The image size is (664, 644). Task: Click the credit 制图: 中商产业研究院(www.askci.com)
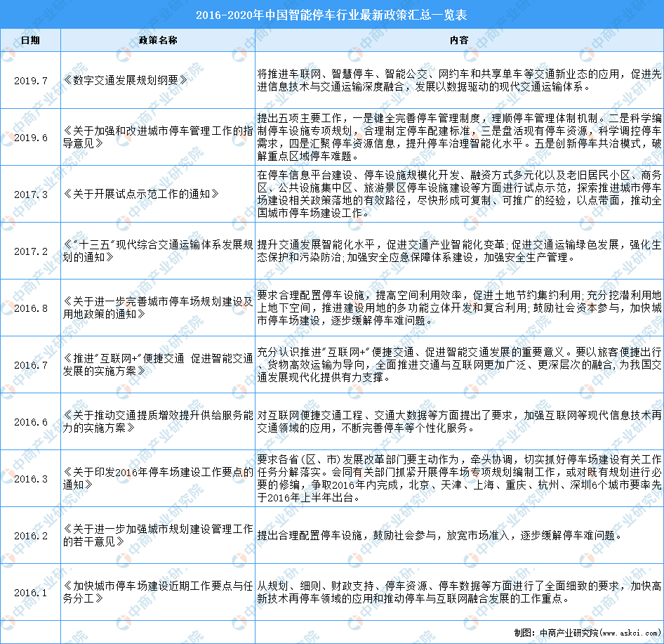(587, 633)
